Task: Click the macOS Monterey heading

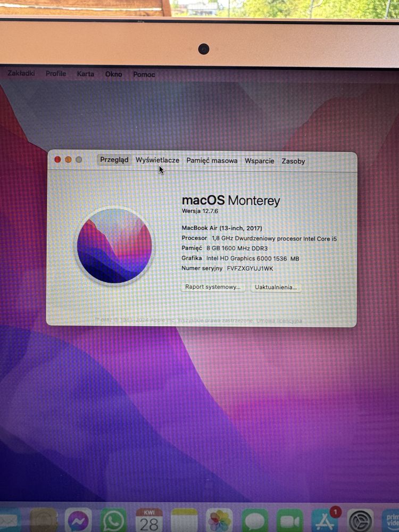Action: pyautogui.click(x=231, y=200)
